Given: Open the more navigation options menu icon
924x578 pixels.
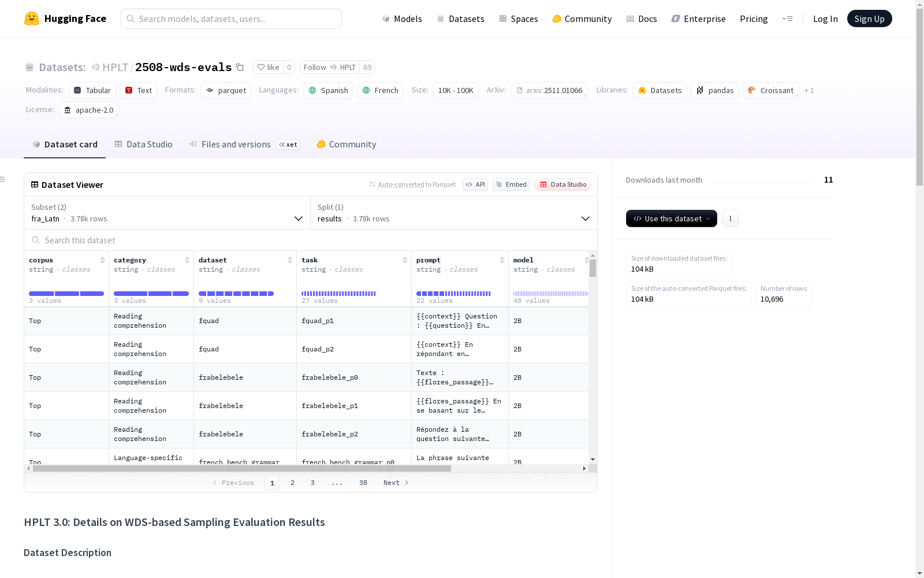Looking at the screenshot, I should pyautogui.click(x=787, y=18).
